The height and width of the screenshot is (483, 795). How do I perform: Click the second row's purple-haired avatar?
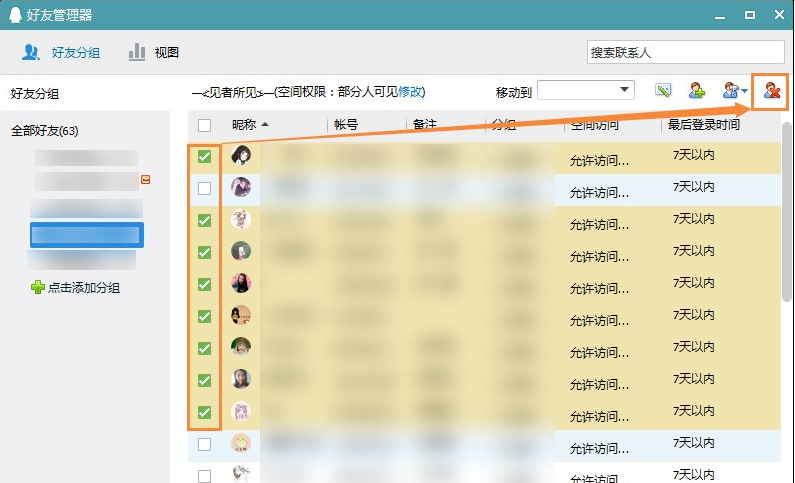[241, 187]
